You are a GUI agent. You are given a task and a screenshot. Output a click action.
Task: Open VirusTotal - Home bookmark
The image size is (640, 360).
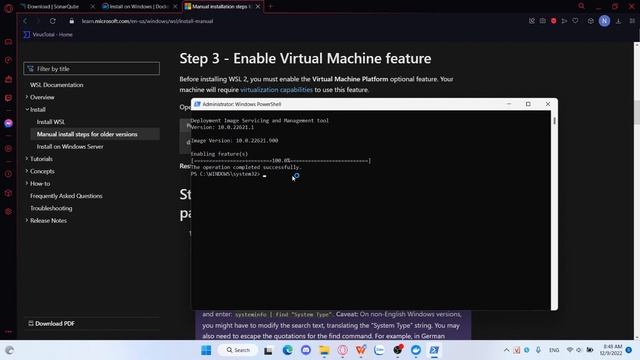click(48, 35)
